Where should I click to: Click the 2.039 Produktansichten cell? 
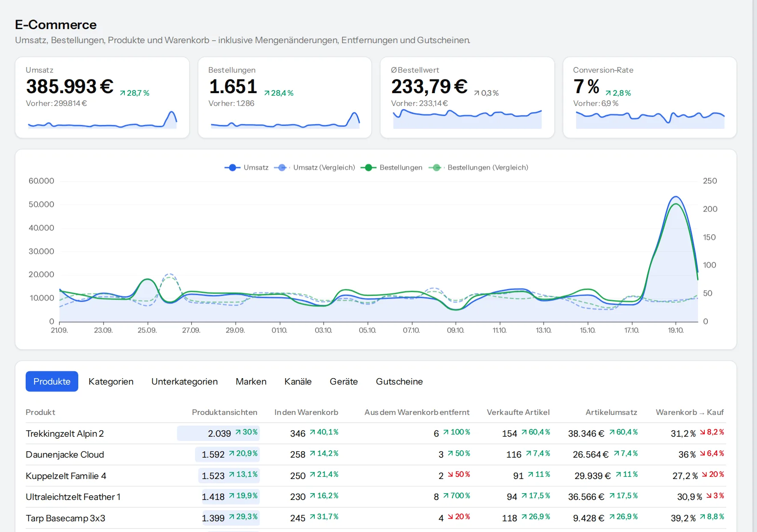219,434
